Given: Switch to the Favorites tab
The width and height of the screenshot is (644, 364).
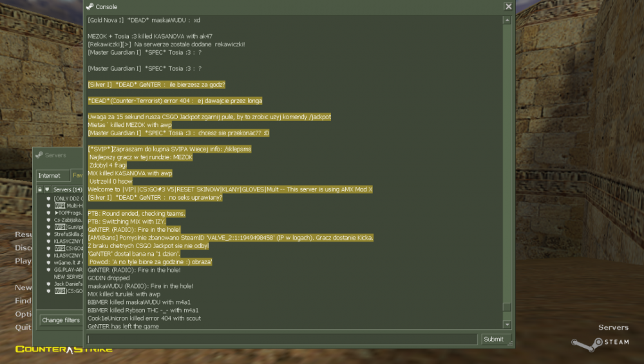Looking at the screenshot, I should click(77, 175).
